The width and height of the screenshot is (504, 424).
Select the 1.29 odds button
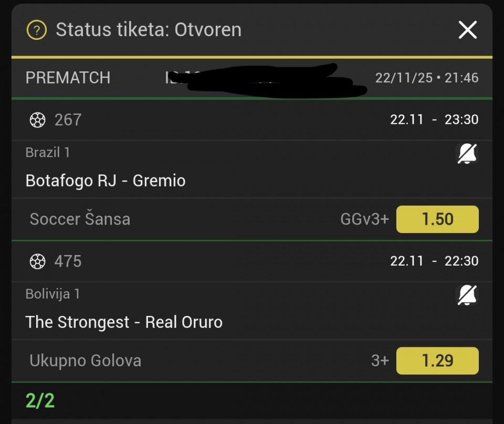coord(437,361)
